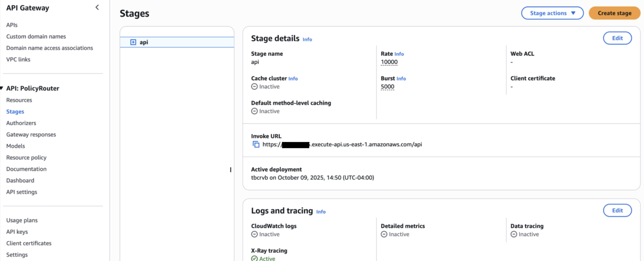
Task: Go to APIs in the sidebar
Action: point(12,25)
